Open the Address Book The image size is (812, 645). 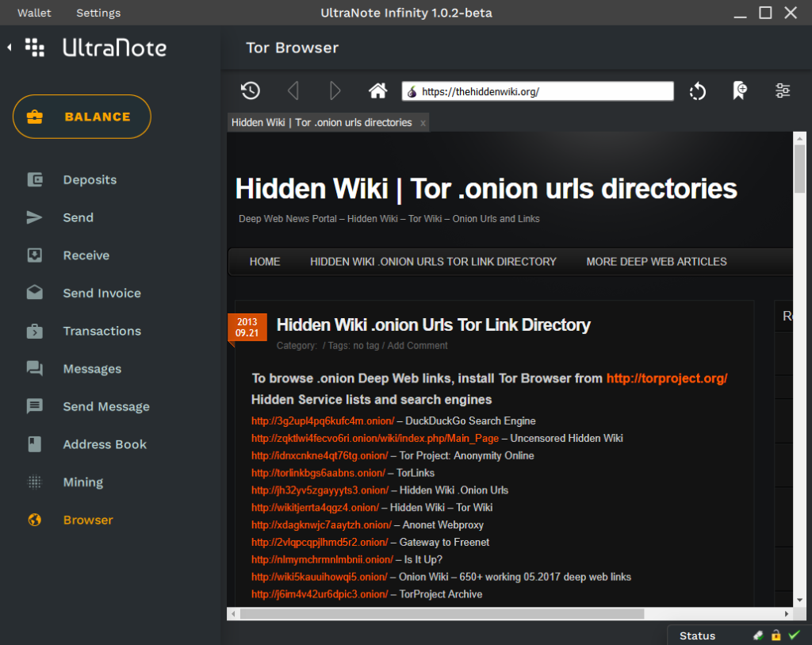105,444
